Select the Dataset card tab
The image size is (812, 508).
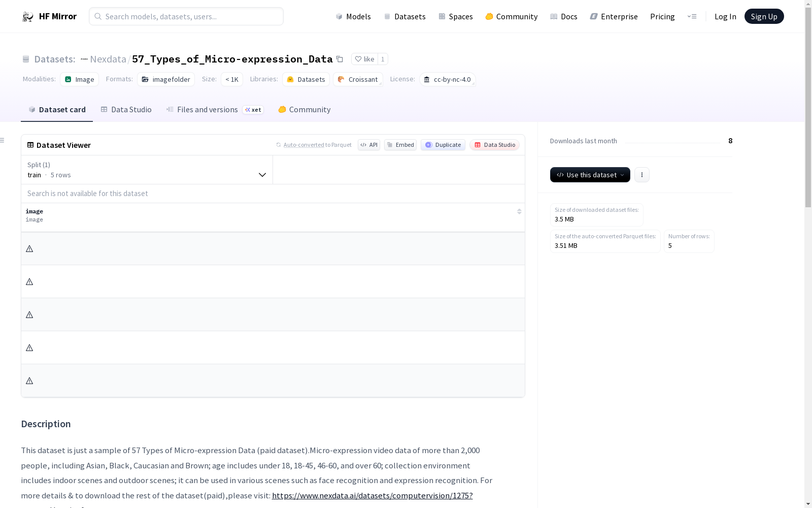click(x=57, y=110)
